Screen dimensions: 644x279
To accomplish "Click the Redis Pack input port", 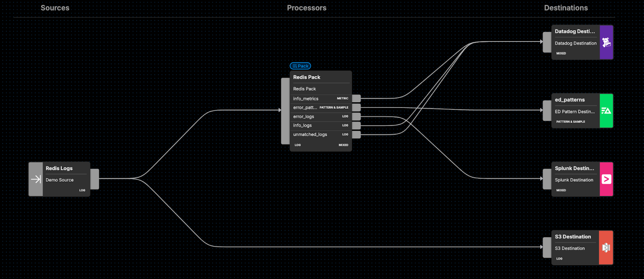I will click(x=285, y=111).
